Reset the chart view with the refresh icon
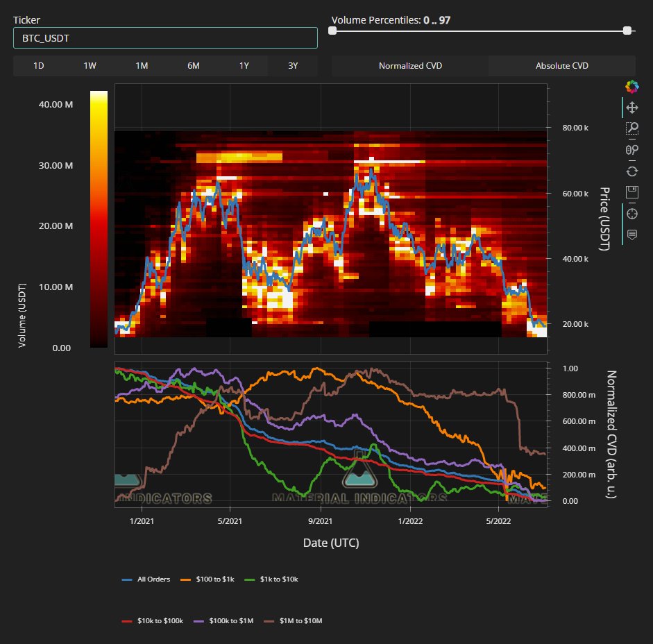 [x=631, y=171]
